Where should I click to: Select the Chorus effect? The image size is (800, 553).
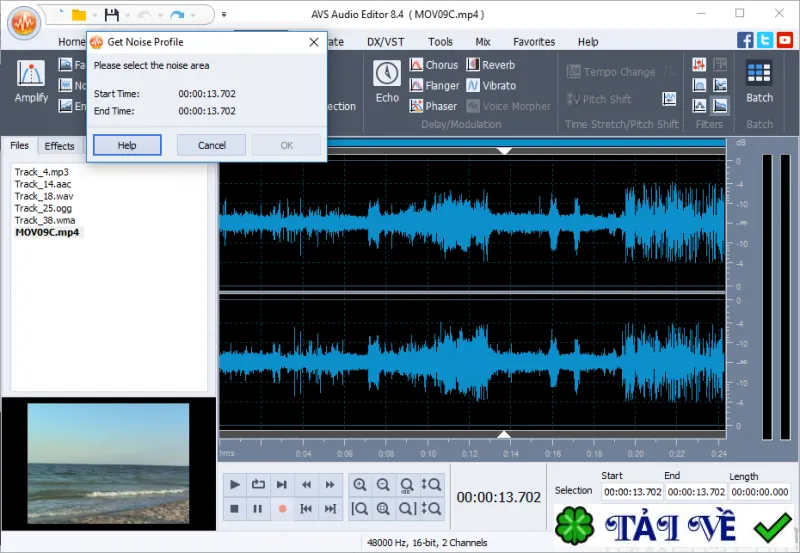coord(434,65)
